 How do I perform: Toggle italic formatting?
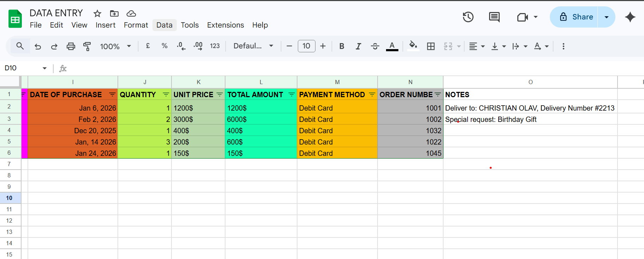[358, 46]
